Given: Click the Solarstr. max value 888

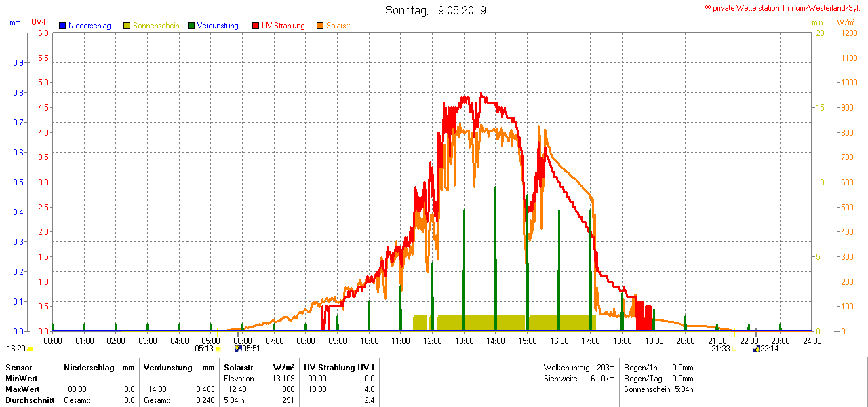Looking at the screenshot, I should (288, 389).
